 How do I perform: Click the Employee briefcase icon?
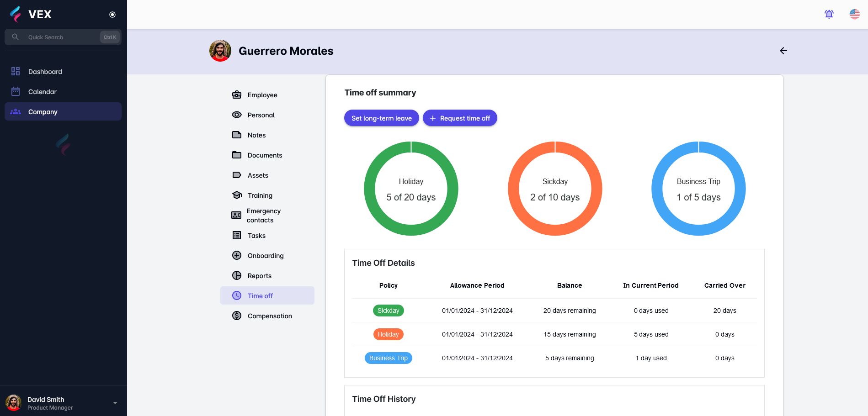click(x=237, y=95)
